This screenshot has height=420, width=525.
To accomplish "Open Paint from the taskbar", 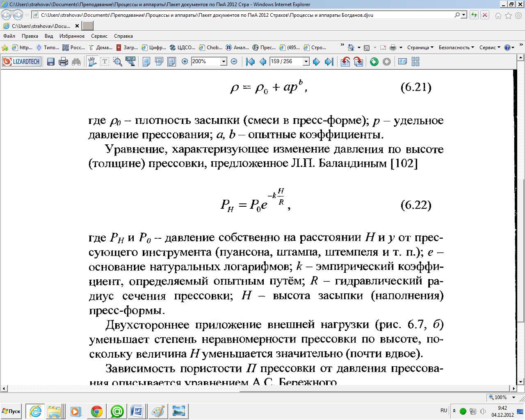I will pos(158,411).
